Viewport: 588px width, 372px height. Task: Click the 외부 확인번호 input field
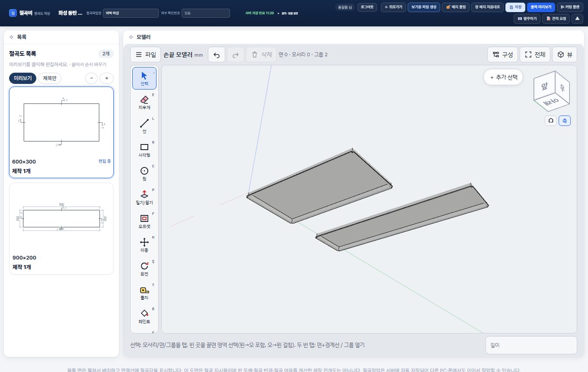(205, 13)
